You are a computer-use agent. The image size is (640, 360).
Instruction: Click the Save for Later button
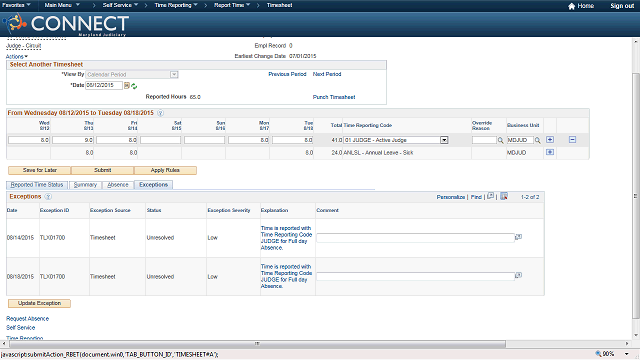coord(40,170)
